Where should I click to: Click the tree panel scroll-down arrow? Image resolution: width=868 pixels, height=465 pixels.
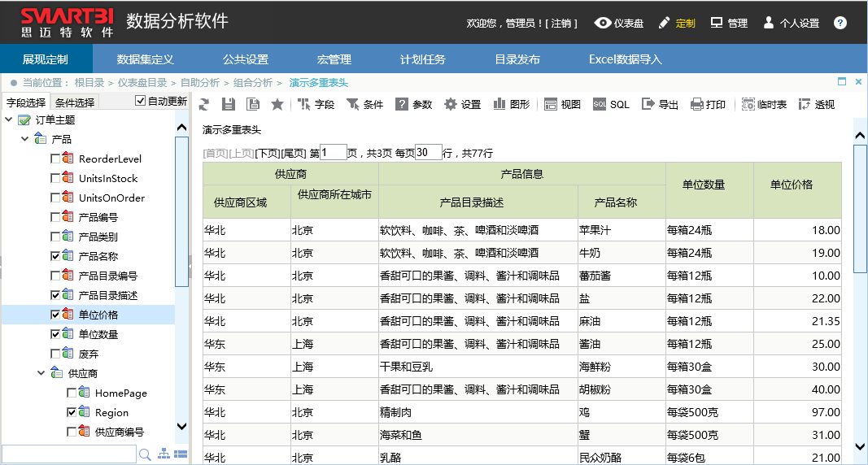click(x=181, y=426)
